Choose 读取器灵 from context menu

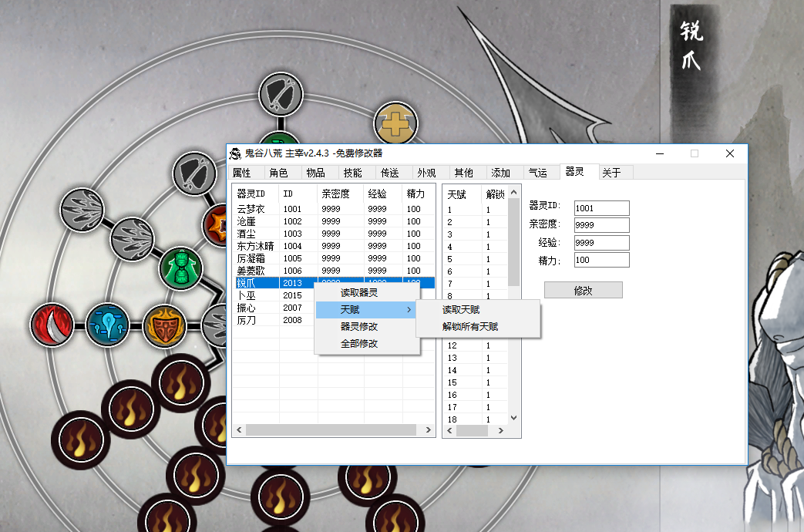[367, 292]
